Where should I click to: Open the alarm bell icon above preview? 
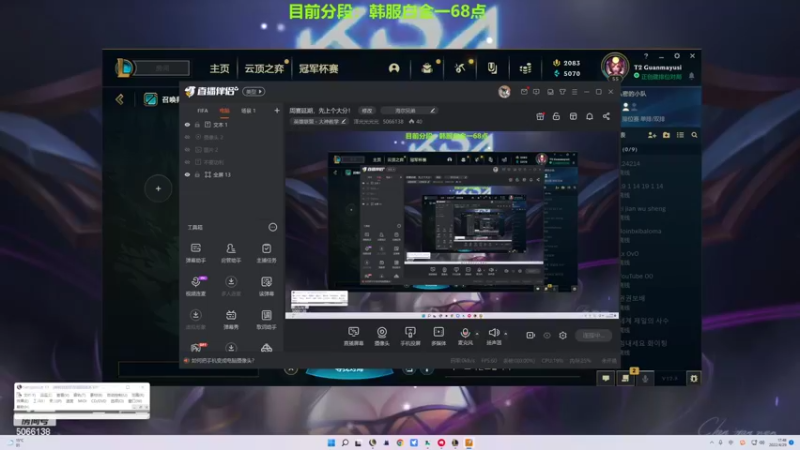[589, 116]
